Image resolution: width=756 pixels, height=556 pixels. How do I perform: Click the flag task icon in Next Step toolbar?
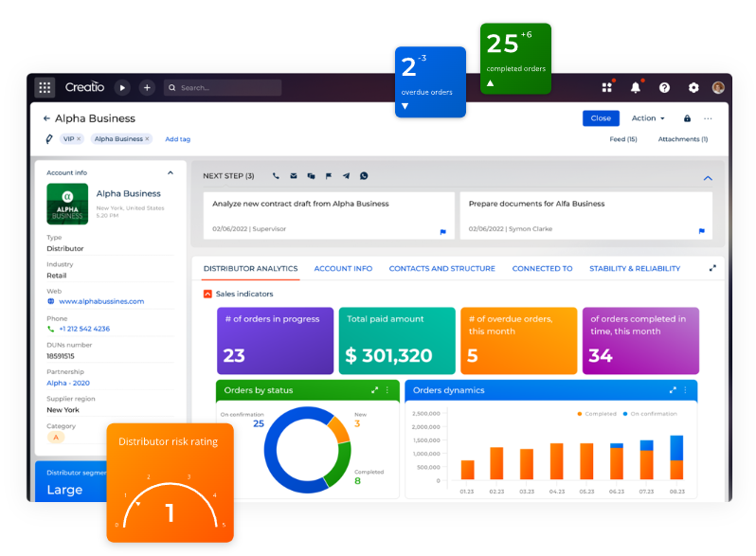pyautogui.click(x=329, y=176)
